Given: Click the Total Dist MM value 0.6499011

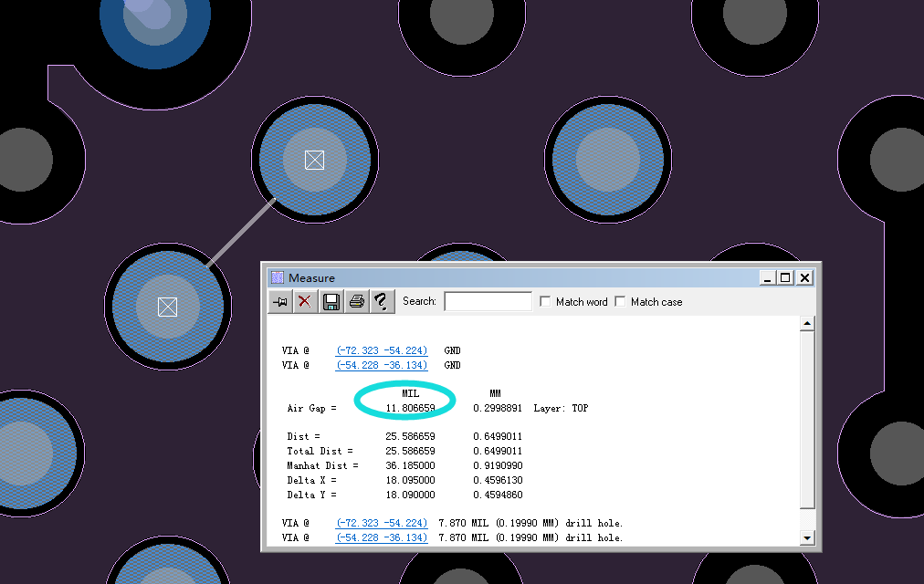Looking at the screenshot, I should click(498, 451).
